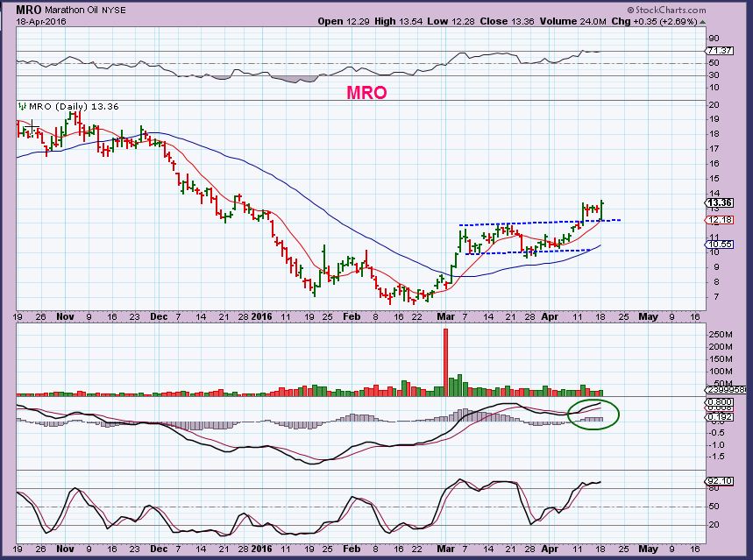This screenshot has width=753, height=560.
Task: Click the 13.36 last price tag on price axis
Action: tap(720, 202)
